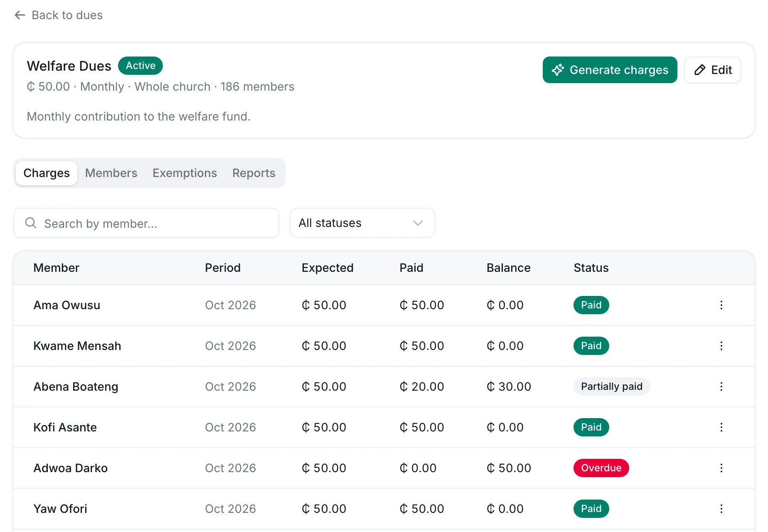
Task: Click the Partially paid badge for Abena Boateng
Action: 611,387
